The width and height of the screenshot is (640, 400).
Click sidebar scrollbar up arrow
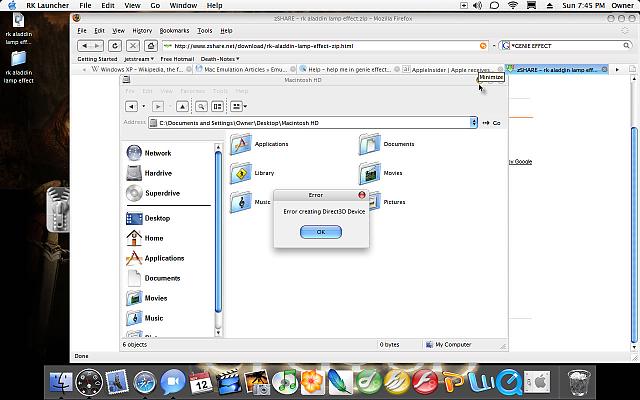click(x=218, y=147)
